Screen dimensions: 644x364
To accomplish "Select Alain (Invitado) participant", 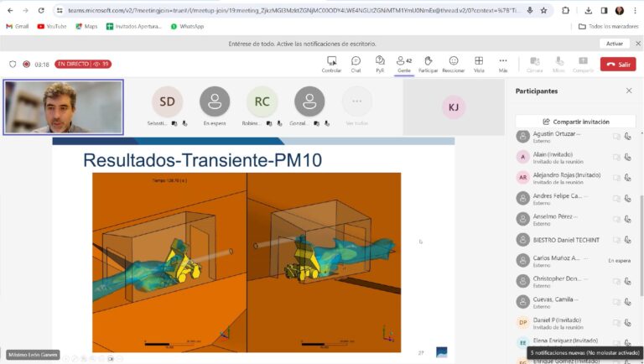I will click(575, 157).
